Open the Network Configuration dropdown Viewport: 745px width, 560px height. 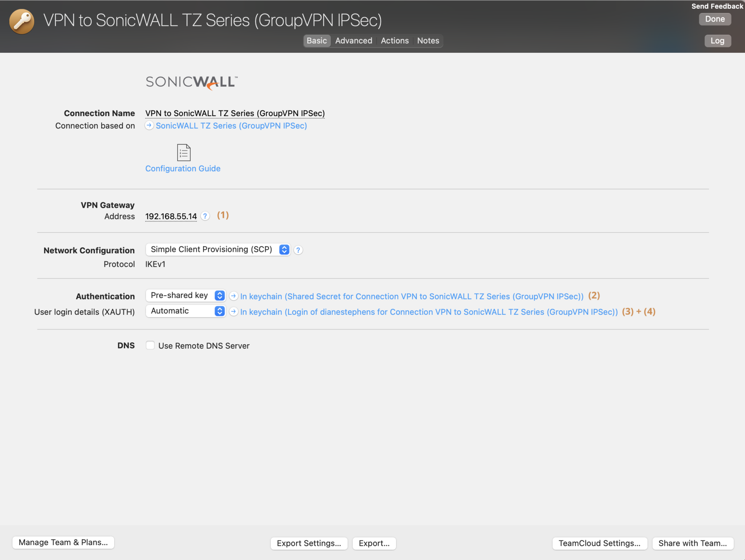218,249
